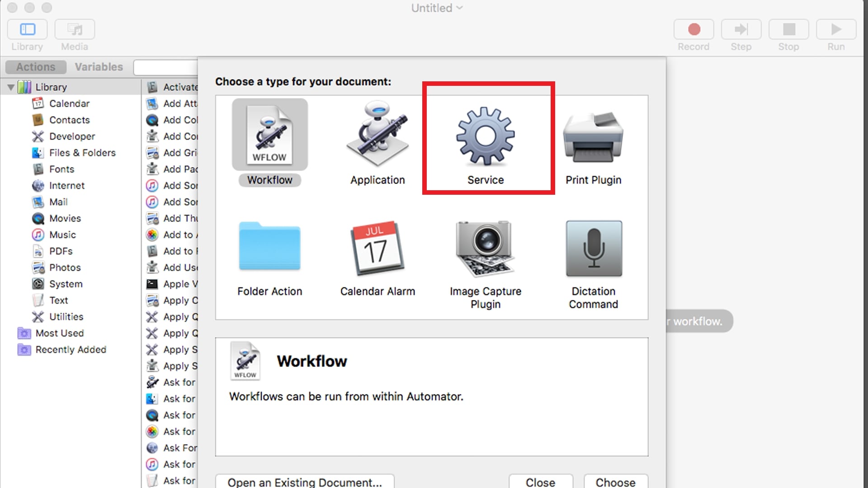Click Open an Existing Document button

click(305, 482)
